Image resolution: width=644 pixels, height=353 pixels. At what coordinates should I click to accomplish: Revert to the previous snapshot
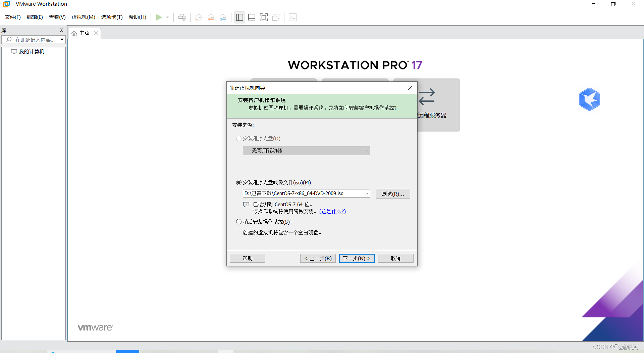coord(211,17)
